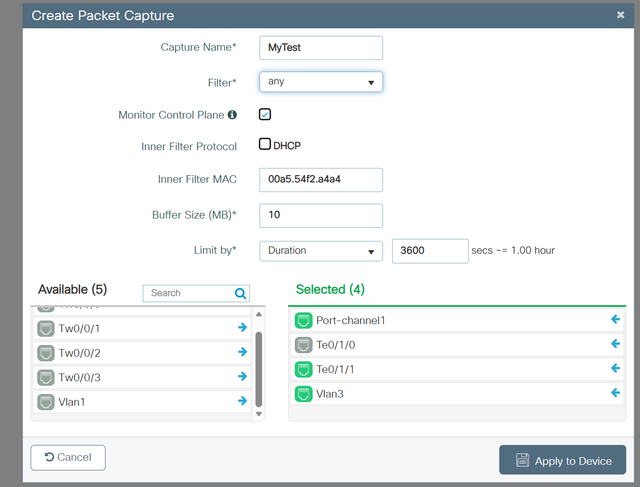Click the Vlan1 port icon
The image size is (640, 487).
pos(46,402)
